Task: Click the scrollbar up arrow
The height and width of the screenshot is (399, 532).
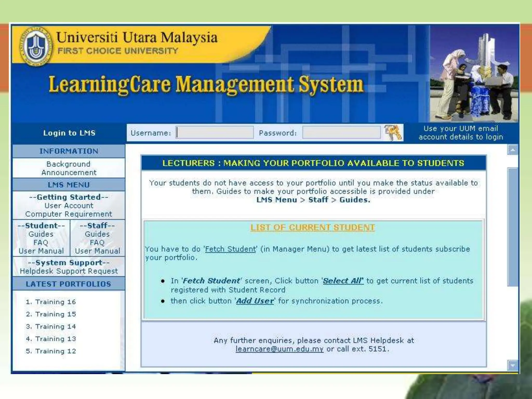Action: tap(513, 150)
